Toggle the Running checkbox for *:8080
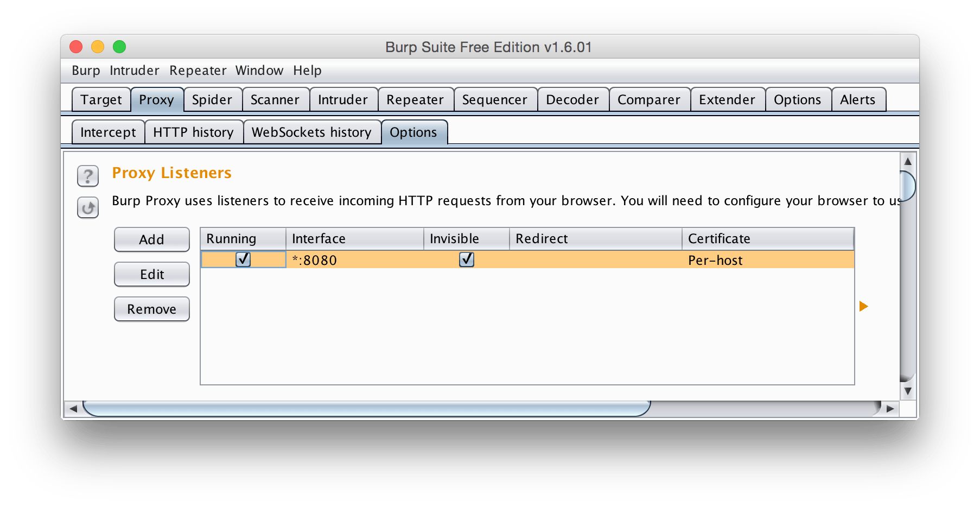The width and height of the screenshot is (980, 507). (243, 259)
